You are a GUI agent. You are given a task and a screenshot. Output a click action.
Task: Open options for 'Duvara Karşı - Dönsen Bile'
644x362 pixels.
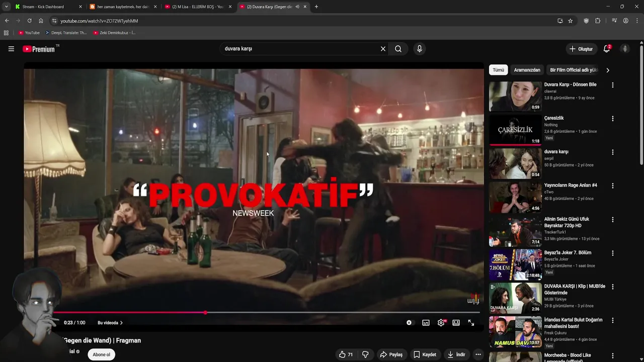click(612, 85)
